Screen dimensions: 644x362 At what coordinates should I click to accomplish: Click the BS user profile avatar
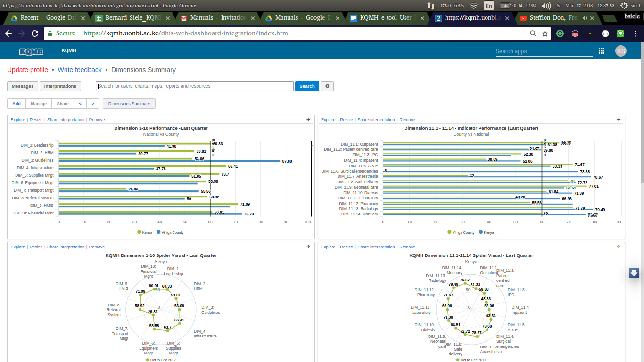(621, 51)
